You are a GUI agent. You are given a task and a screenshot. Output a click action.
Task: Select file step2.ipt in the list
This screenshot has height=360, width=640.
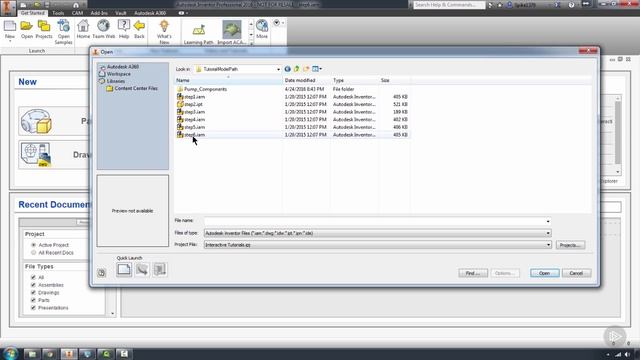click(193, 104)
